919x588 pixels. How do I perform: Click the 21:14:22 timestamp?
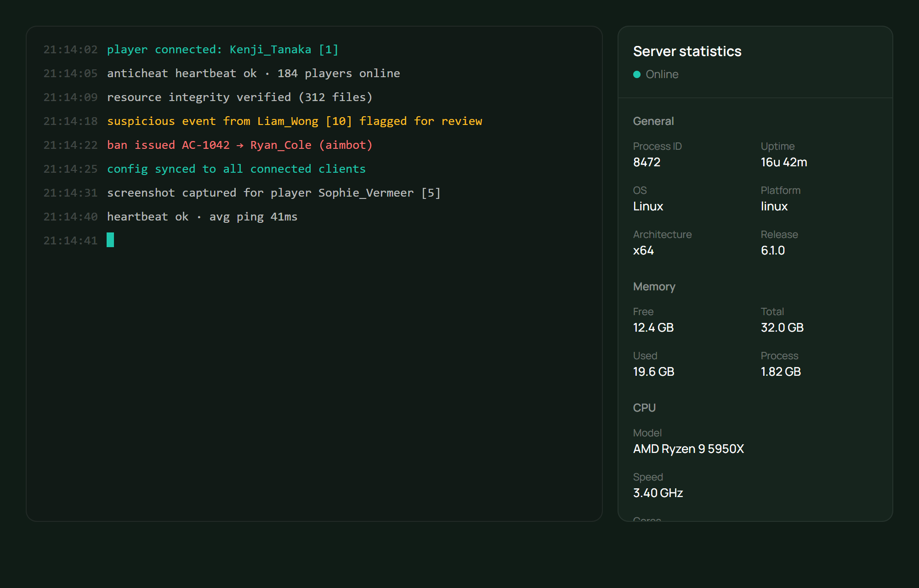point(70,145)
